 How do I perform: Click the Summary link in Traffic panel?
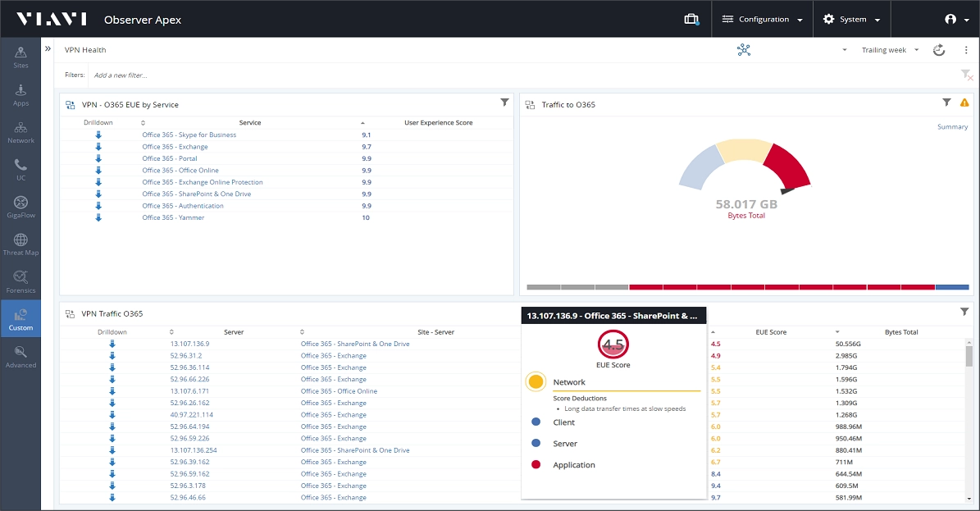[x=952, y=127]
